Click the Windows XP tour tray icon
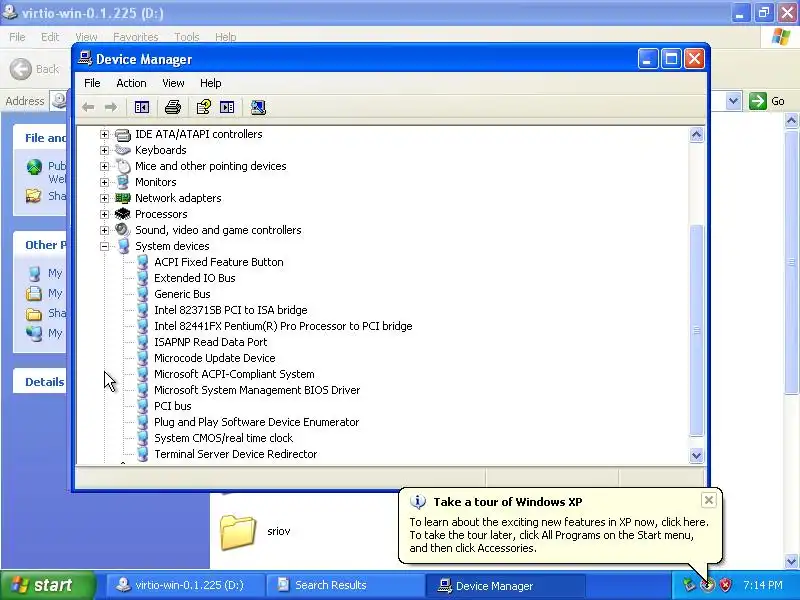The image size is (800, 600). pyautogui.click(x=707, y=585)
